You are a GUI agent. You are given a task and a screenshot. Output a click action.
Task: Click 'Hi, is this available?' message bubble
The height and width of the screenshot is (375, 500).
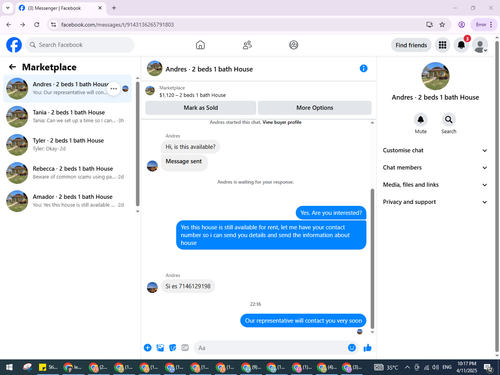click(x=190, y=147)
